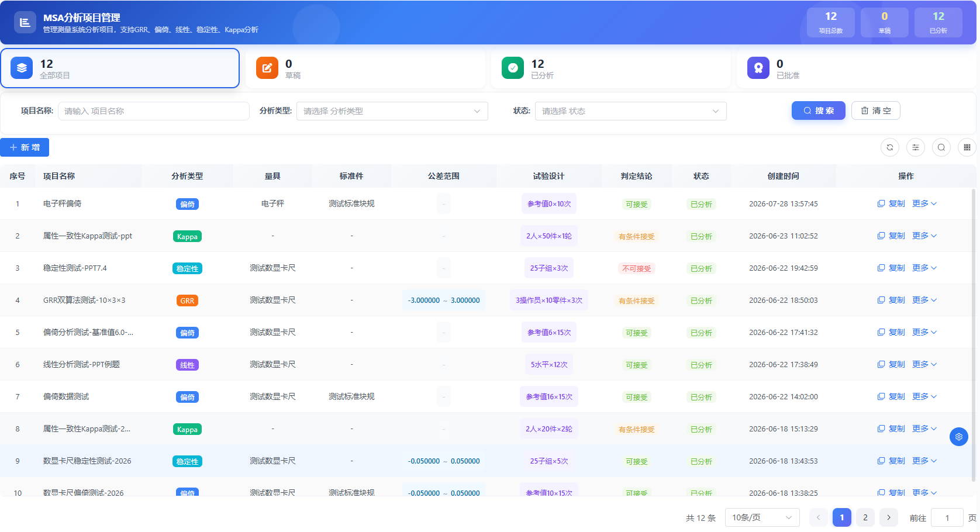Screen dimensions: 980x532
Task: Open 更多 menu for 属性一致性Kappa测试-ppt row
Action: [924, 236]
